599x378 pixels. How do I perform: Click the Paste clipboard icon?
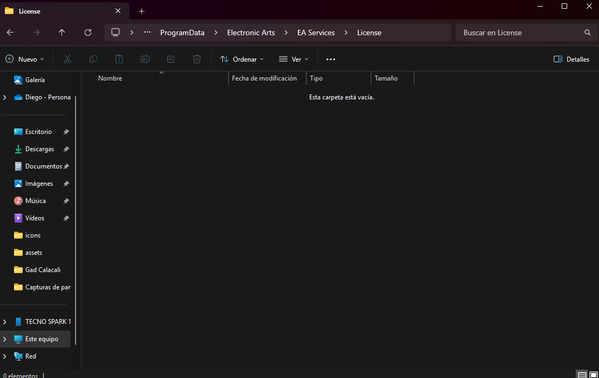119,59
